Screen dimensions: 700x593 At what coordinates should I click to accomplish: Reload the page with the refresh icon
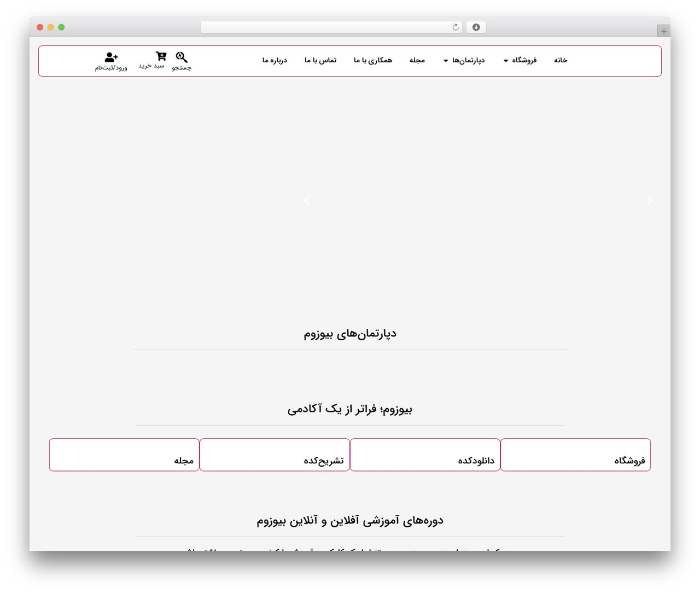coord(456,27)
